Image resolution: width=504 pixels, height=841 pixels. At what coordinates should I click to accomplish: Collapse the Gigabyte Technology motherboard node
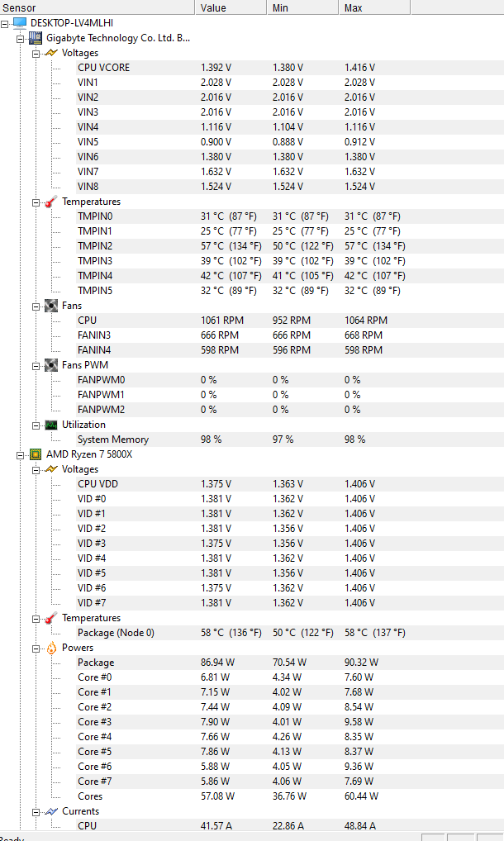tap(21, 39)
